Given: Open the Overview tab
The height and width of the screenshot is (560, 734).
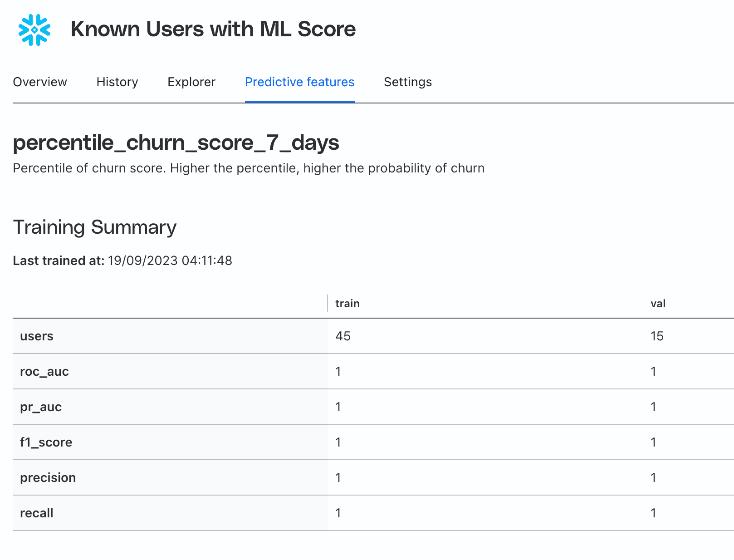Looking at the screenshot, I should click(40, 82).
